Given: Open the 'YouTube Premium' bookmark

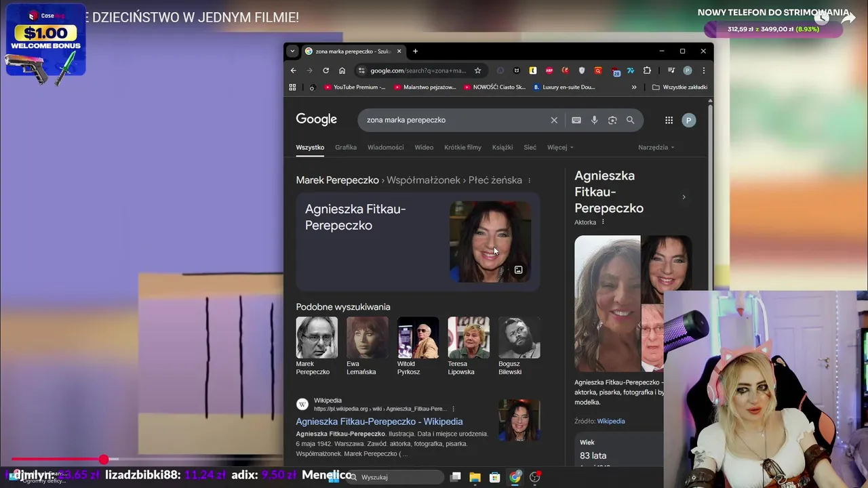Looking at the screenshot, I should point(355,87).
